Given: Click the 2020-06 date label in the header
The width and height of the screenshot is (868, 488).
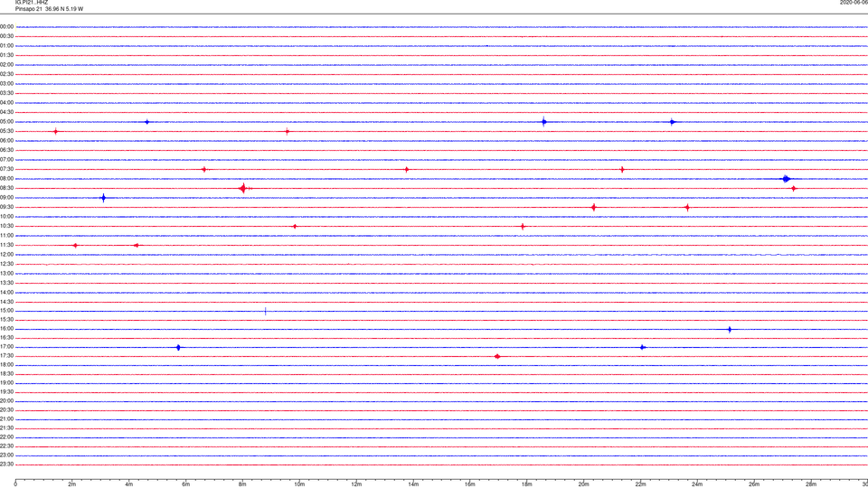Looking at the screenshot, I should click(x=854, y=3).
